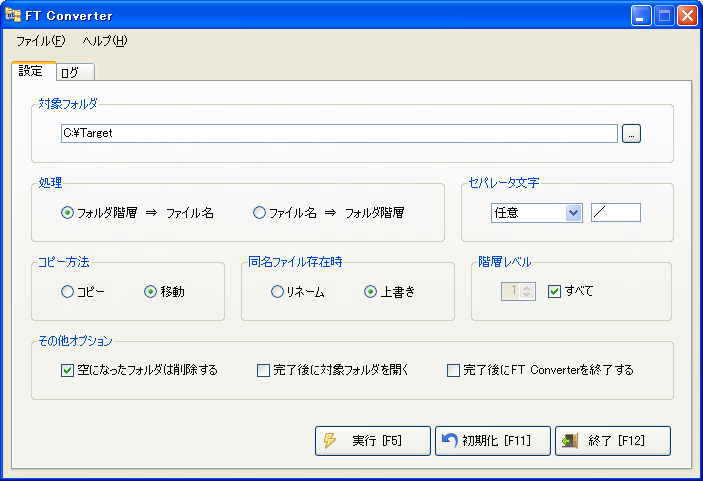Select フォルダ階層 ⇒ ファイル名 radio option
This screenshot has height=481, width=703.
[68, 212]
